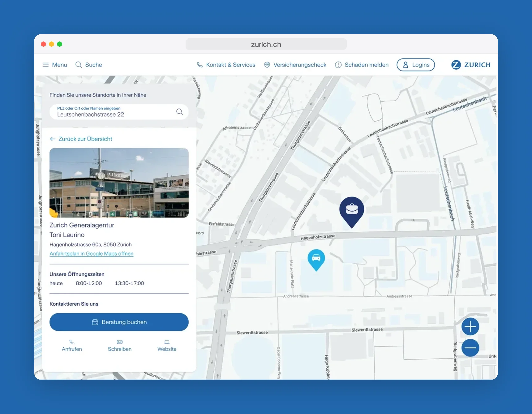The image size is (532, 414).
Task: Click opening hours 8:00-12:00
Action: click(89, 283)
